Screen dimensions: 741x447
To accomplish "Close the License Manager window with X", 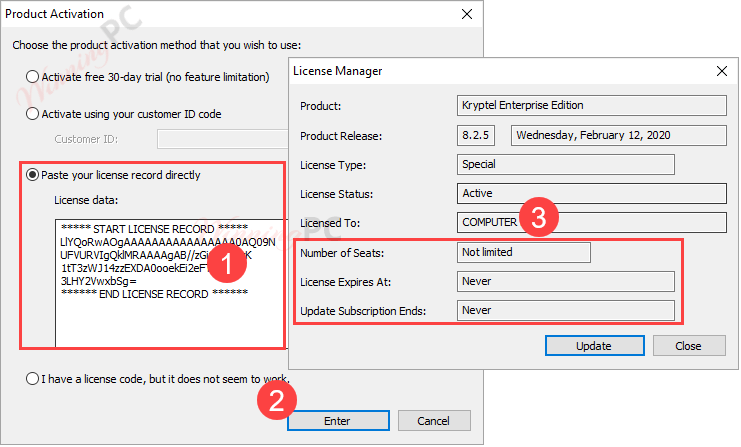I will click(722, 71).
